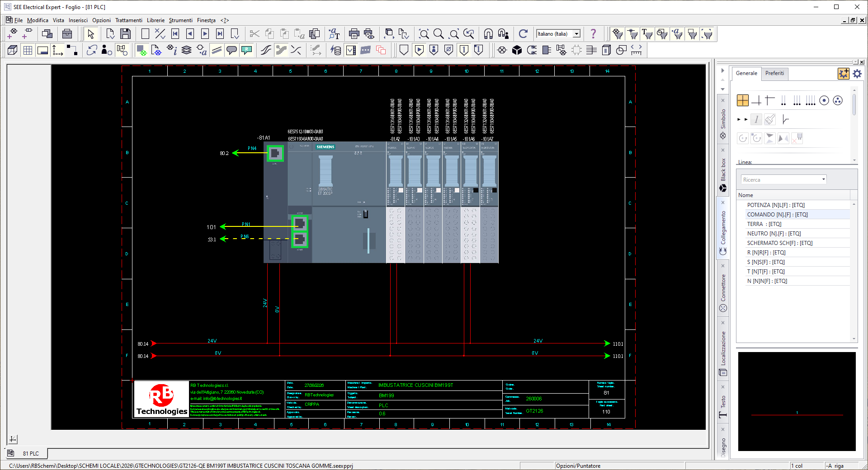Click the ruler dimension icon
868x470 pixels.
[636, 50]
